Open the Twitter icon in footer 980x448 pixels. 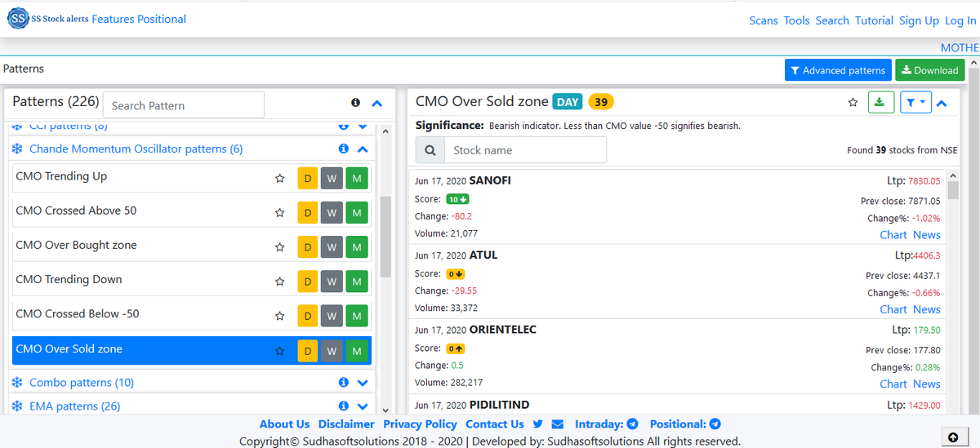point(537,424)
